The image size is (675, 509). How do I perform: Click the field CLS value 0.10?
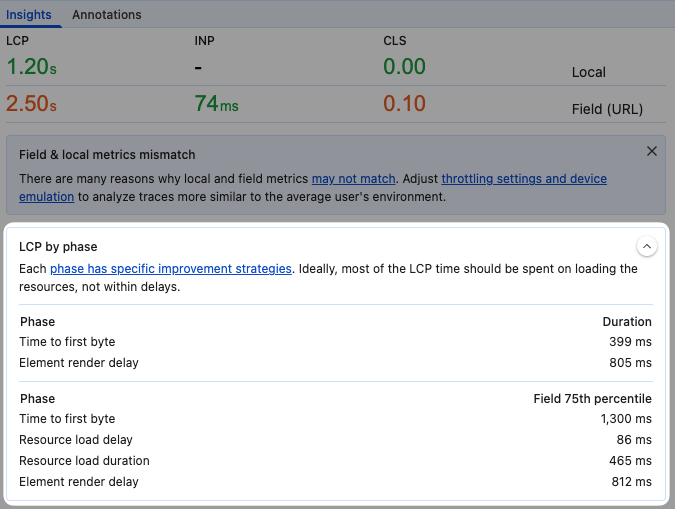click(x=404, y=104)
